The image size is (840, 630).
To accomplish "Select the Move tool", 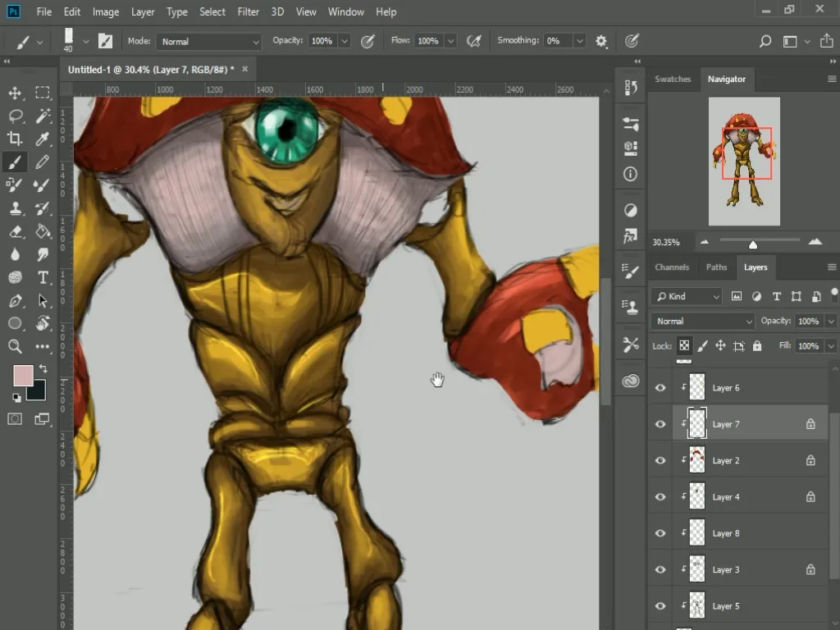I will point(15,93).
